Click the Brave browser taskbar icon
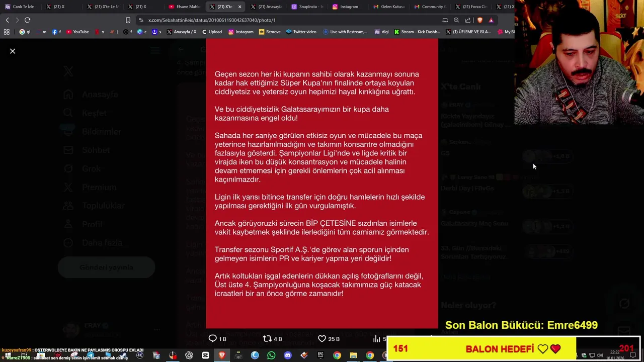The height and width of the screenshot is (362, 644). pyautogui.click(x=222, y=355)
